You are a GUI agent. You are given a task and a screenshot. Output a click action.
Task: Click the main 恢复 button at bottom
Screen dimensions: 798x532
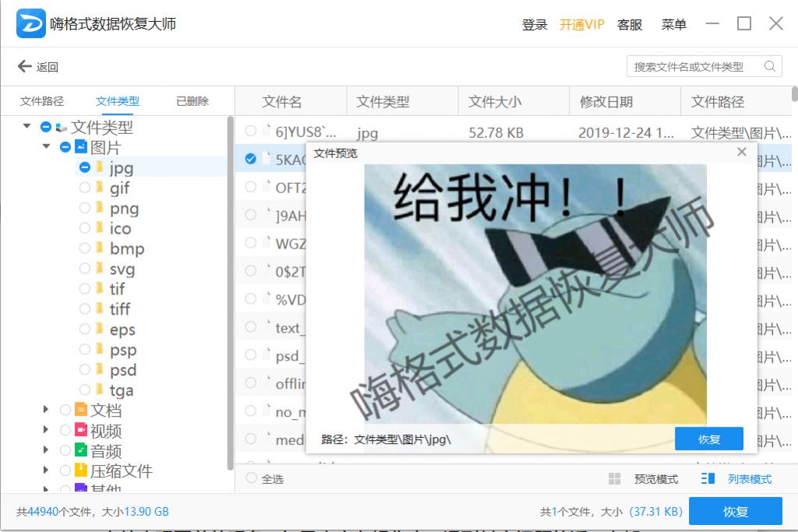click(735, 511)
